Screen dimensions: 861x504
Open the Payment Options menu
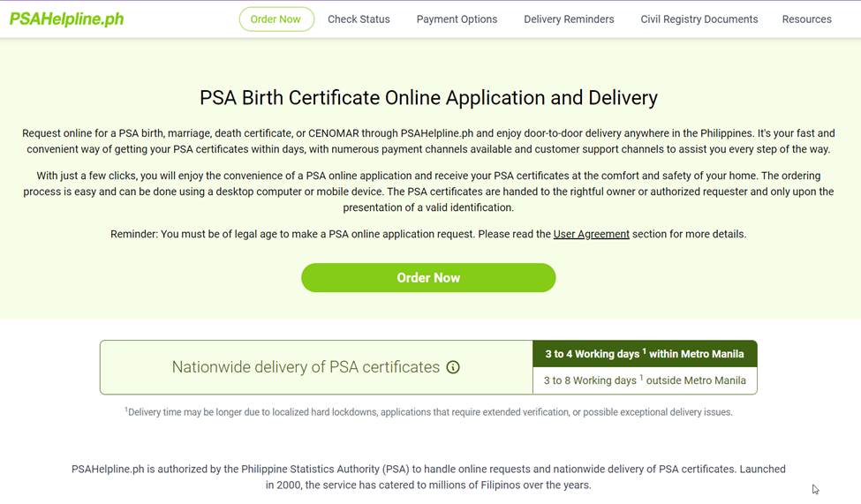click(457, 19)
